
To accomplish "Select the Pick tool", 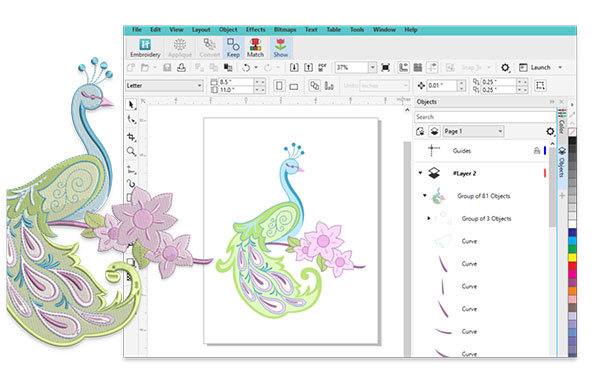I will (x=131, y=104).
